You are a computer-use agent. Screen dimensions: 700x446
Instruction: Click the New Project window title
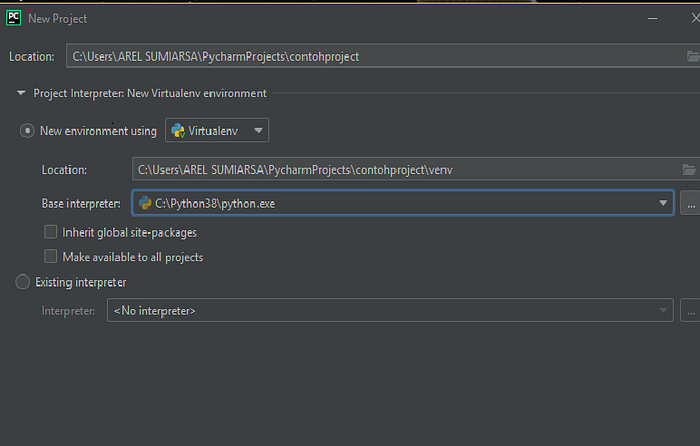[58, 19]
